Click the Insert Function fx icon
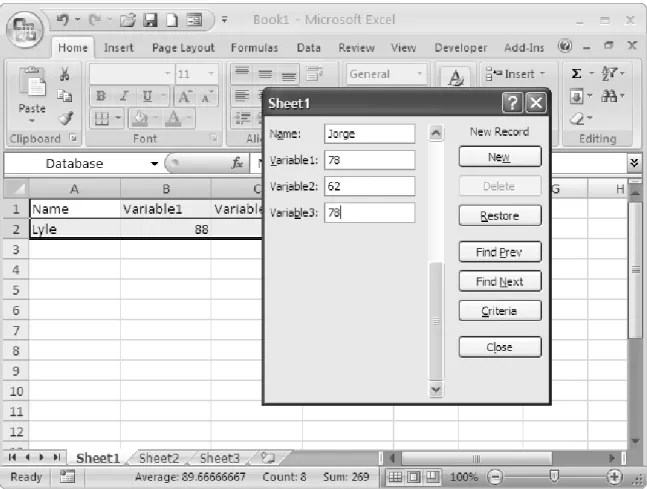The width and height of the screenshot is (647, 489). (237, 163)
